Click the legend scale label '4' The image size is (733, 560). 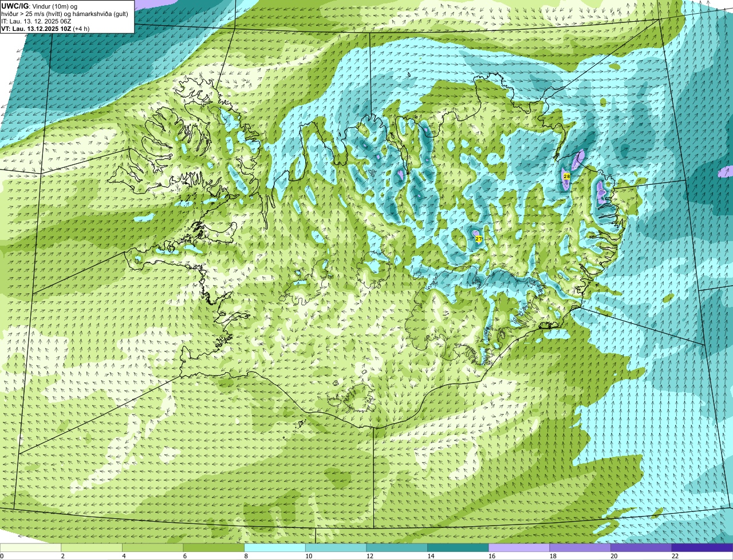tap(124, 556)
